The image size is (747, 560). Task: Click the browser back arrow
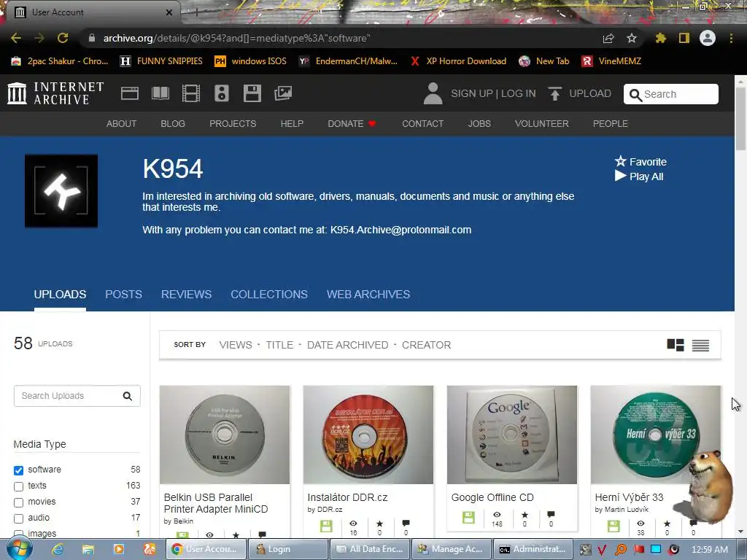[x=16, y=38]
